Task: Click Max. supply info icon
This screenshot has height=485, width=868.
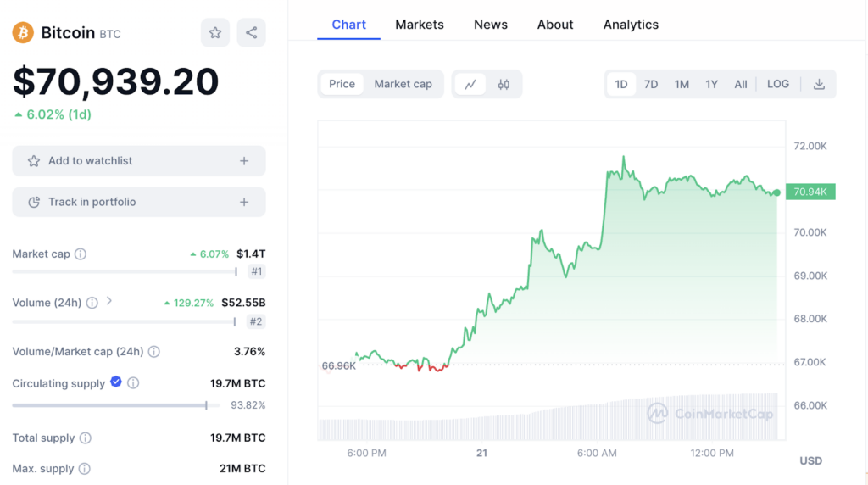Action: point(84,469)
